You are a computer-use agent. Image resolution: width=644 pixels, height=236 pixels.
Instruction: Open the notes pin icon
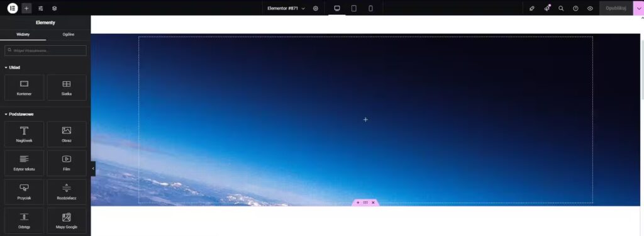pos(532,8)
